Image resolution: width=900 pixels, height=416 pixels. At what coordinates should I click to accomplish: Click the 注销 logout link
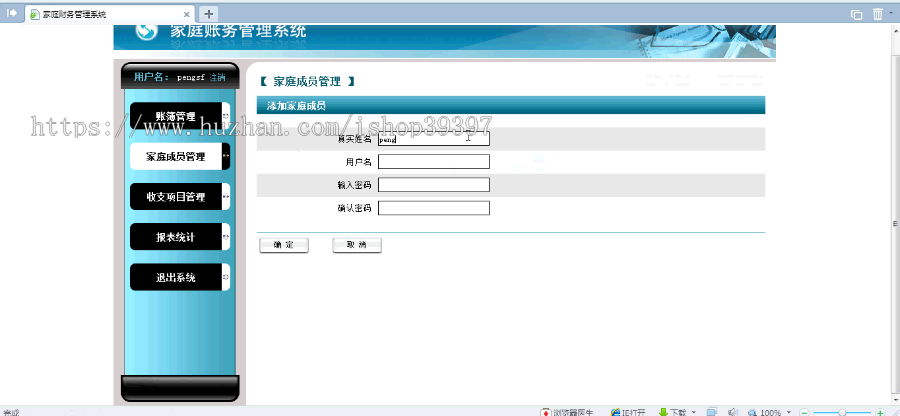pos(218,77)
